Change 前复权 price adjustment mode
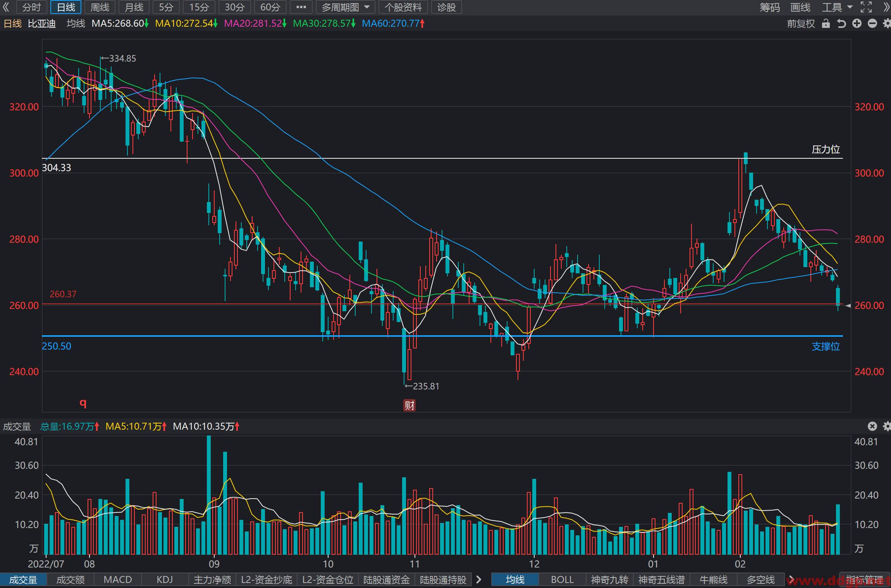 (x=801, y=24)
